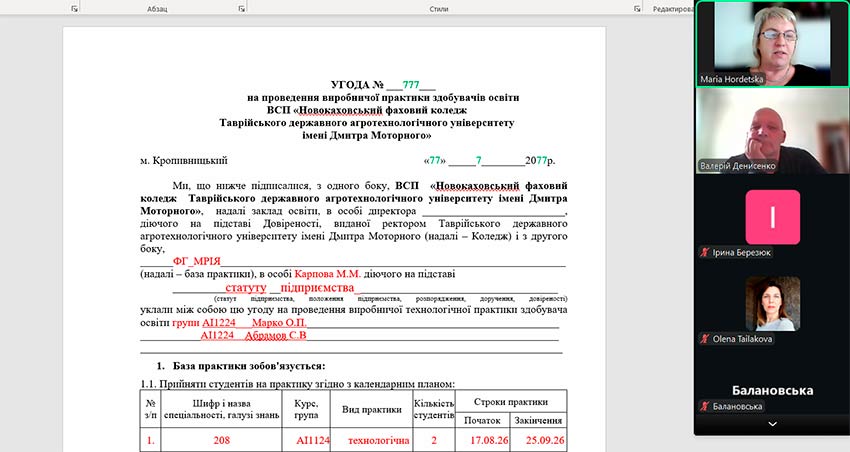Click table header Вид практики
850x452 pixels.
(x=371, y=410)
